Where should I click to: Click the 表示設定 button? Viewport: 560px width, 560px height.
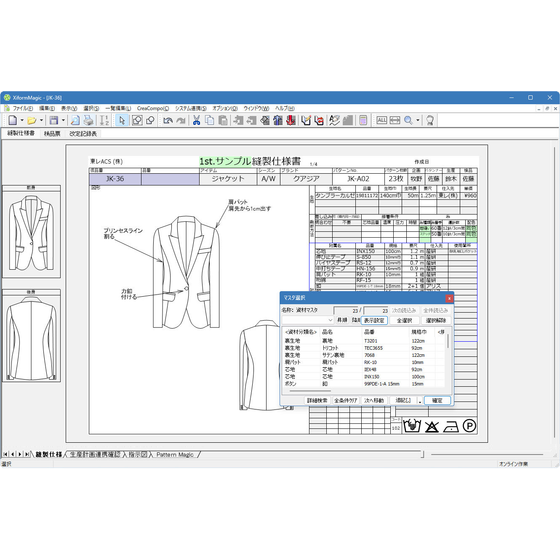(374, 320)
